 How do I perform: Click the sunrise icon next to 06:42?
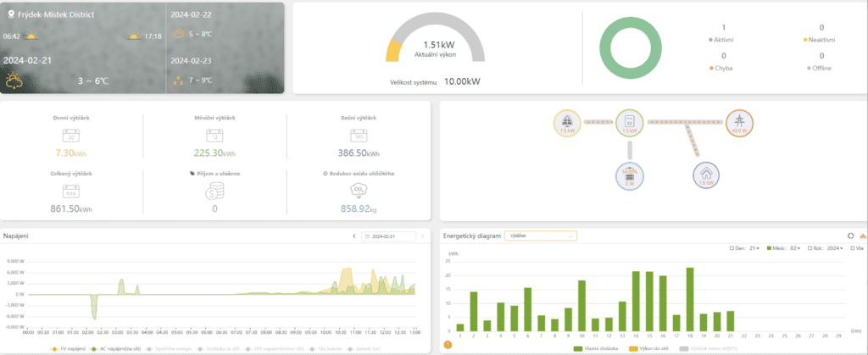pos(32,36)
